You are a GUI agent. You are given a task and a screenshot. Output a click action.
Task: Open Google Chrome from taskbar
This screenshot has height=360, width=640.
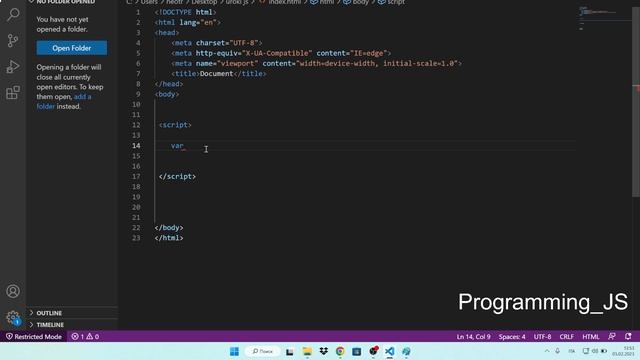[x=340, y=351]
